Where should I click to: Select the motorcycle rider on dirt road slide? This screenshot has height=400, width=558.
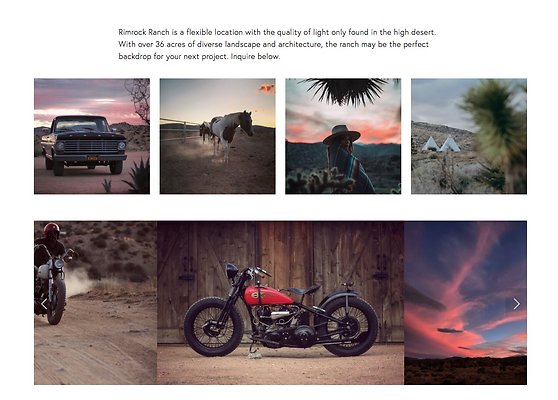(x=95, y=303)
